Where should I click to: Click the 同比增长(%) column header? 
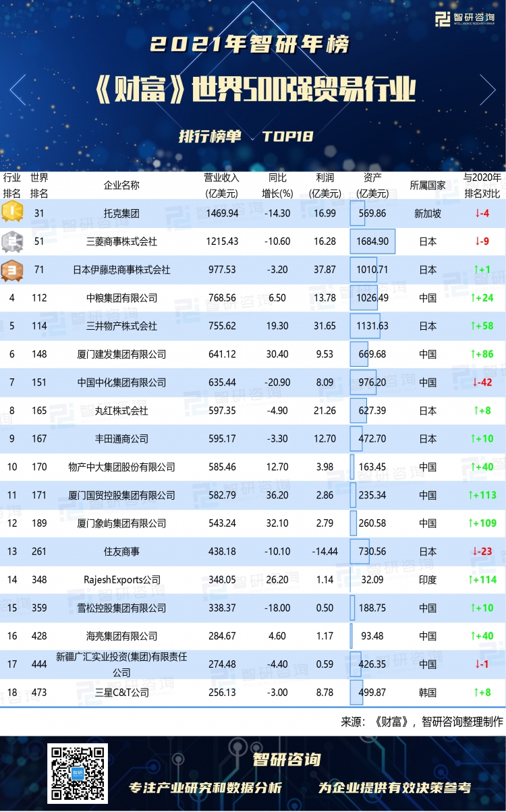[277, 185]
